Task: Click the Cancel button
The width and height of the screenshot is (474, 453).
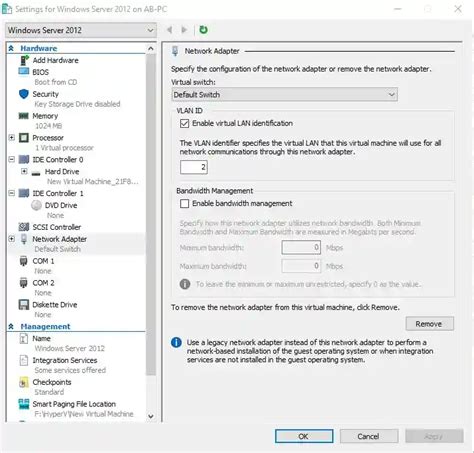Action: tap(368, 436)
